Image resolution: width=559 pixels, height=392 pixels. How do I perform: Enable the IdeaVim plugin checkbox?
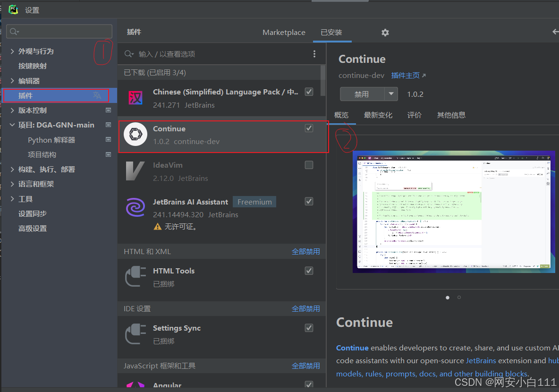pyautogui.click(x=309, y=165)
